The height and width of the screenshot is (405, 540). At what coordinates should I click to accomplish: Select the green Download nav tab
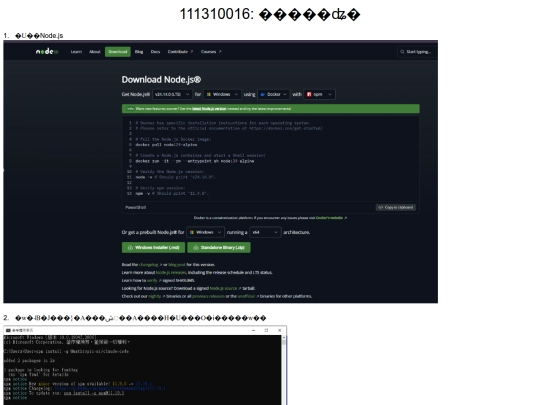coord(118,52)
